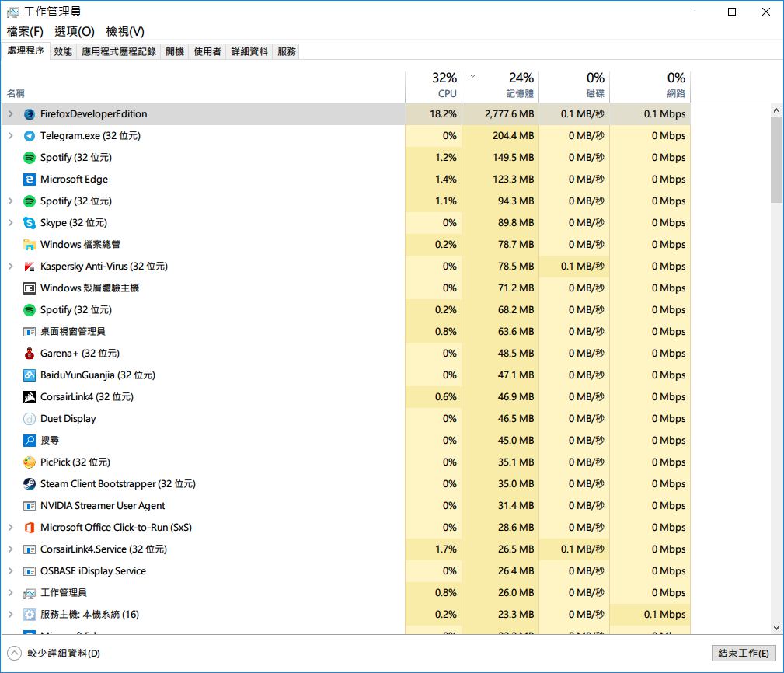
Task: Expand the FirefoxDeveloperEdition process group
Action: [10, 114]
